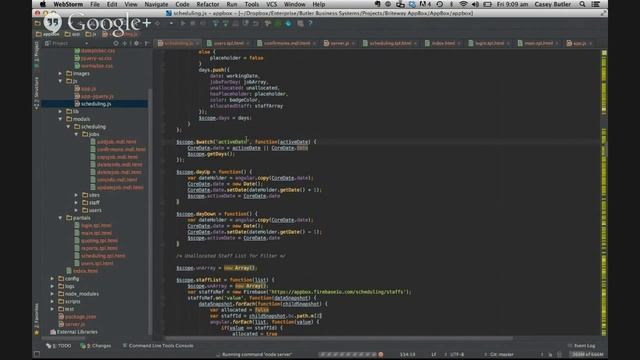Image resolution: width=640 pixels, height=360 pixels.
Task: Expand the images folder
Action: (60, 73)
